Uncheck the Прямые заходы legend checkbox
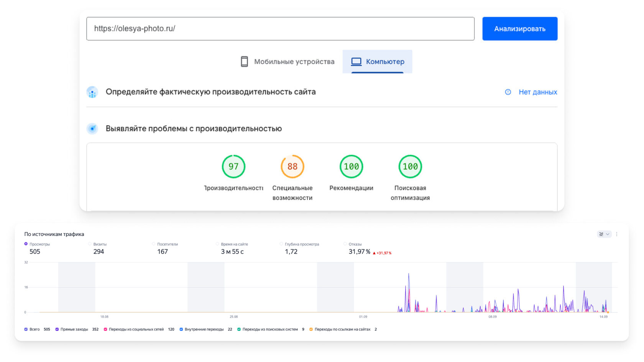 tap(57, 329)
